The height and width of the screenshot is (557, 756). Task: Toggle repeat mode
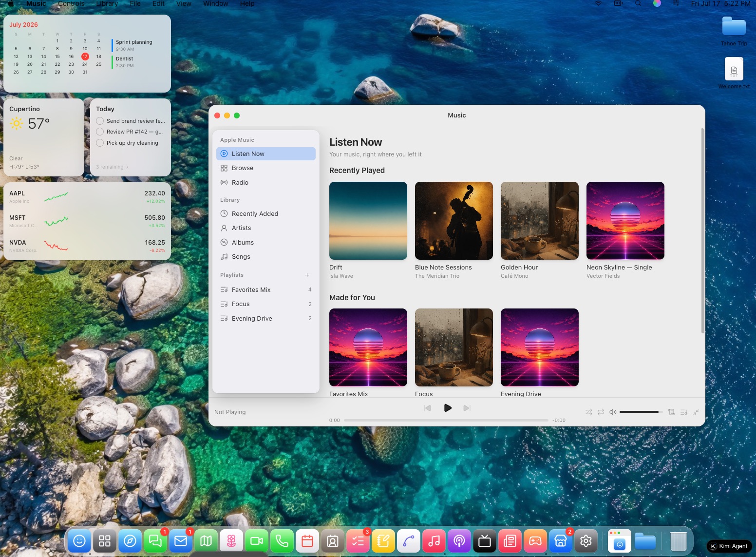coord(601,412)
